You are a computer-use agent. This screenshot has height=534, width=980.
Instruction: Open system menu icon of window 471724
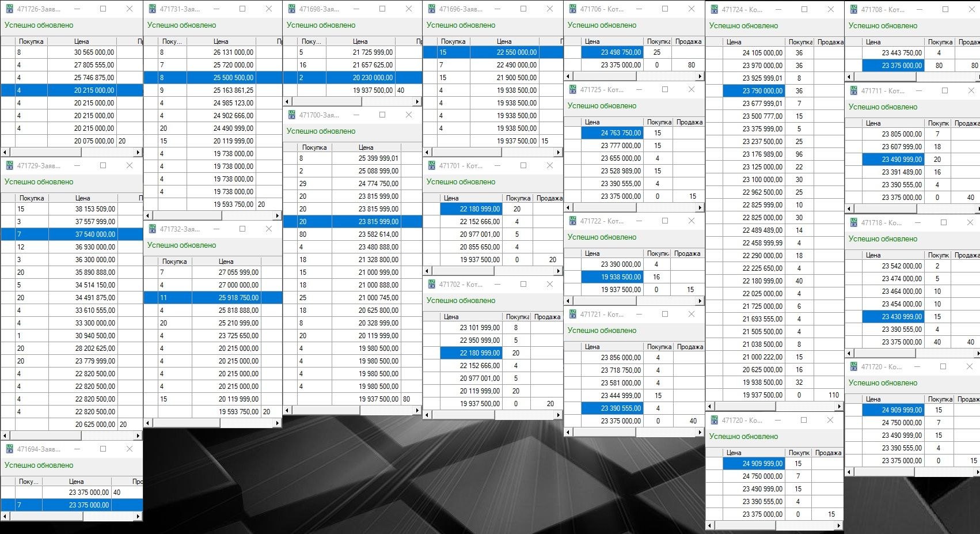[x=714, y=10]
